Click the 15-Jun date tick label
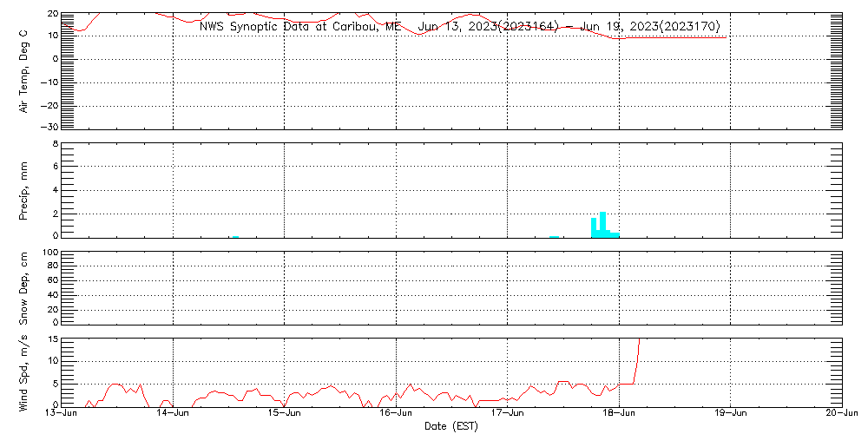 [285, 414]
